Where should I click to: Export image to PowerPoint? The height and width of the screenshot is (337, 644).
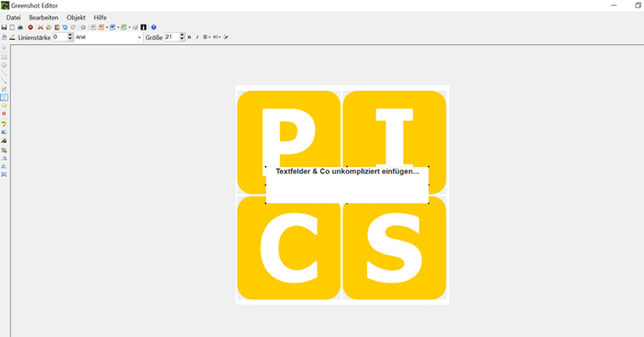[101, 27]
